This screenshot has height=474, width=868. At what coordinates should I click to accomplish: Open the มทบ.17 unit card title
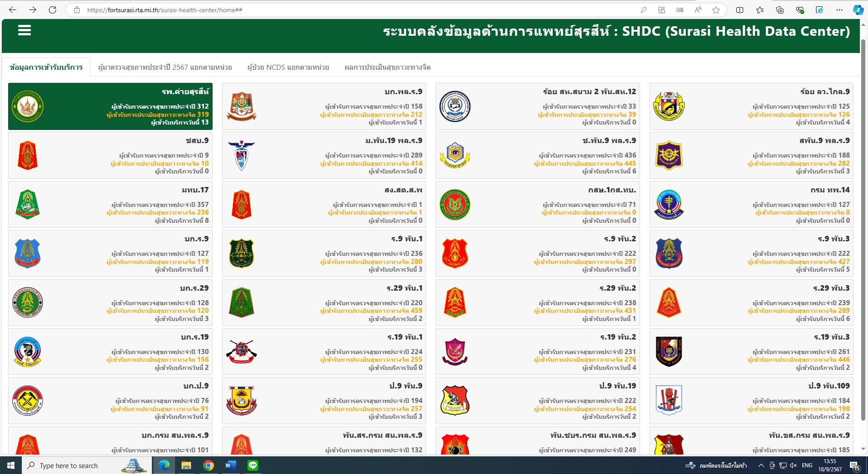(x=195, y=190)
